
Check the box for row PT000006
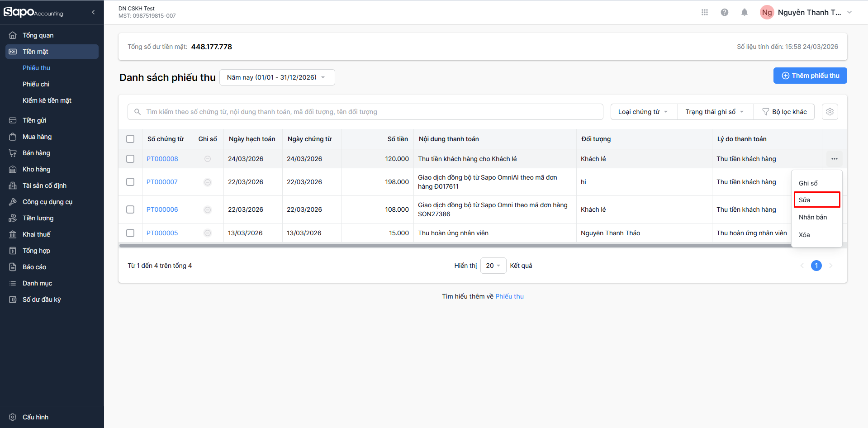pyautogui.click(x=130, y=209)
